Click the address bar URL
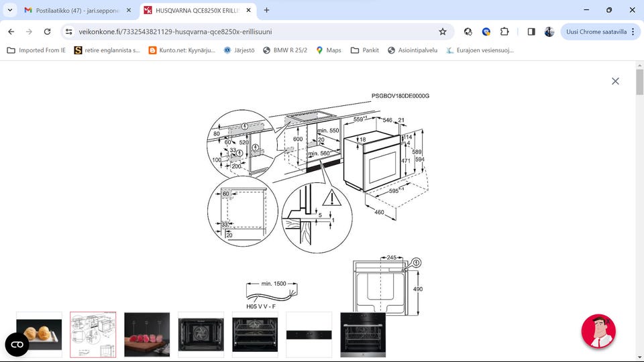The width and height of the screenshot is (644, 362). [175, 32]
